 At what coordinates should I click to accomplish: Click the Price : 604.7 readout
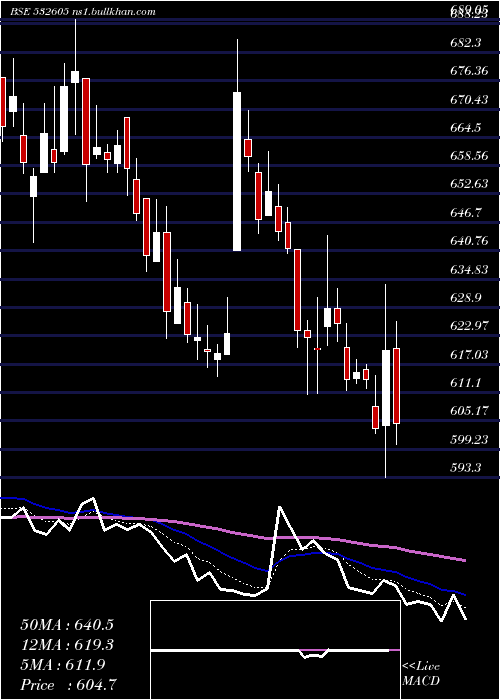[71, 685]
